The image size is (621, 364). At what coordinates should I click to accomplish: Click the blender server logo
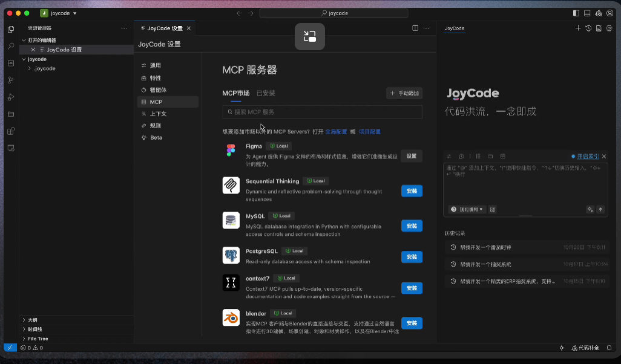231,317
